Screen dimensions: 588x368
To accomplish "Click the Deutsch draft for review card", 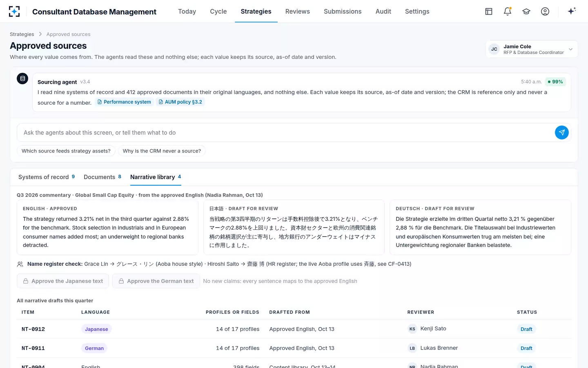I will click(480, 227).
